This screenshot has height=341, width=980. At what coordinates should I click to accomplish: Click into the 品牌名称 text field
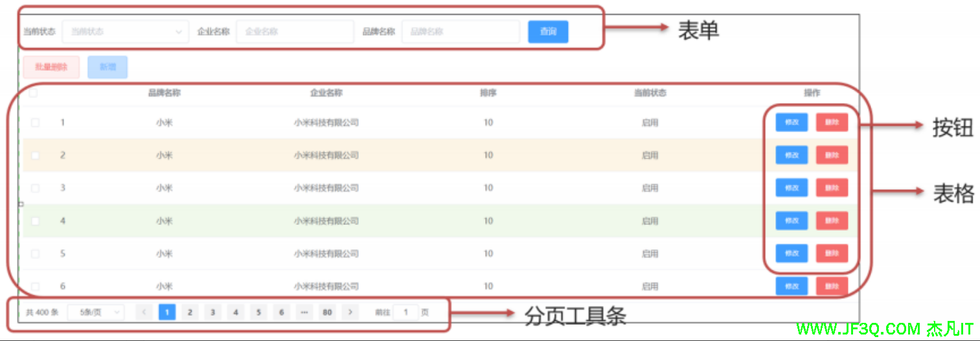461,32
